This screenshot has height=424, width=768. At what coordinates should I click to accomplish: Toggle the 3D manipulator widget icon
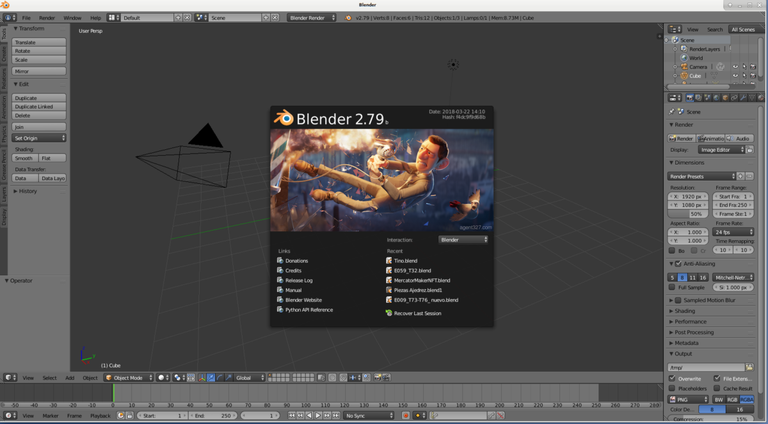click(202, 377)
